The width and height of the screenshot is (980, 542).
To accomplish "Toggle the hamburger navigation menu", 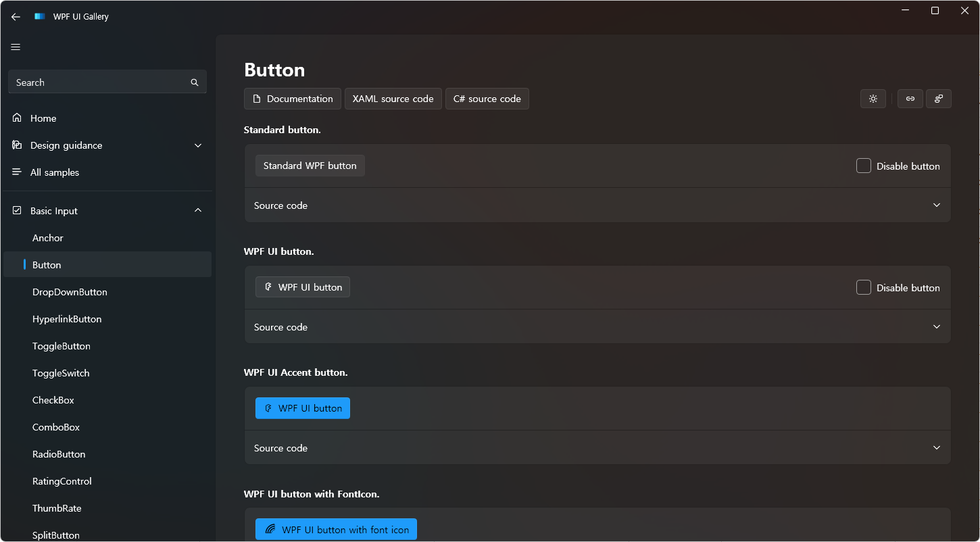I will tap(16, 47).
